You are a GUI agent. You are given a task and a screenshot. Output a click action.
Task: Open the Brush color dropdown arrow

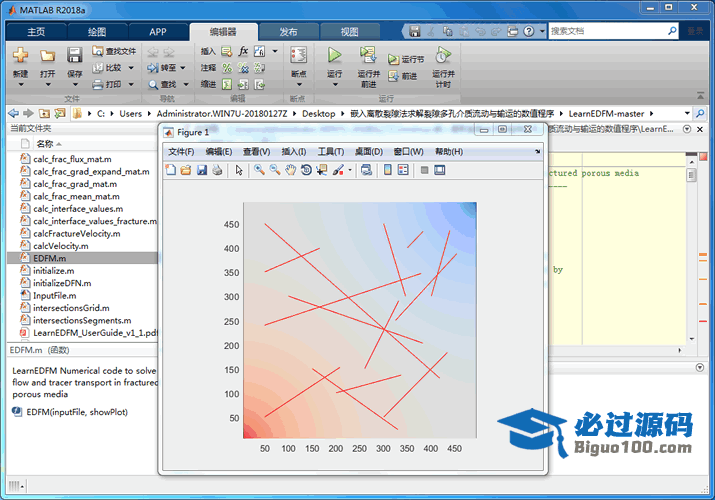click(x=350, y=170)
